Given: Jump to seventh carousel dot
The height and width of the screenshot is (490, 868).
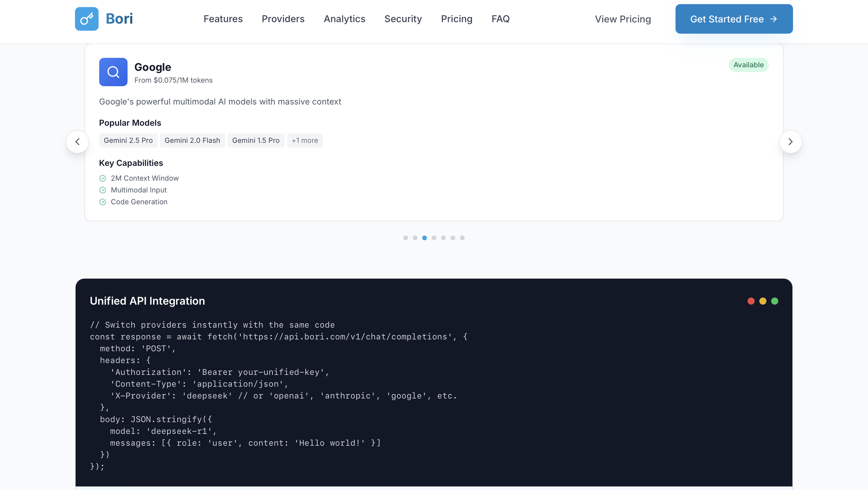Looking at the screenshot, I should (x=462, y=238).
